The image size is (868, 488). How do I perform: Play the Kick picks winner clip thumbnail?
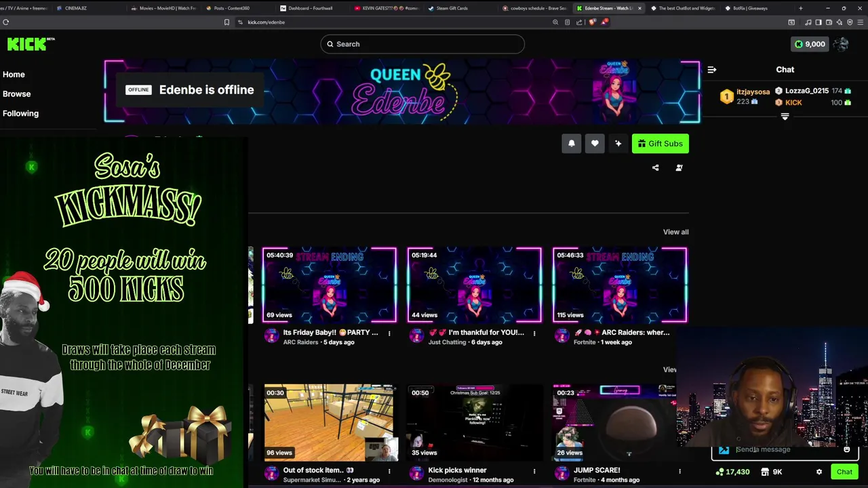click(475, 422)
